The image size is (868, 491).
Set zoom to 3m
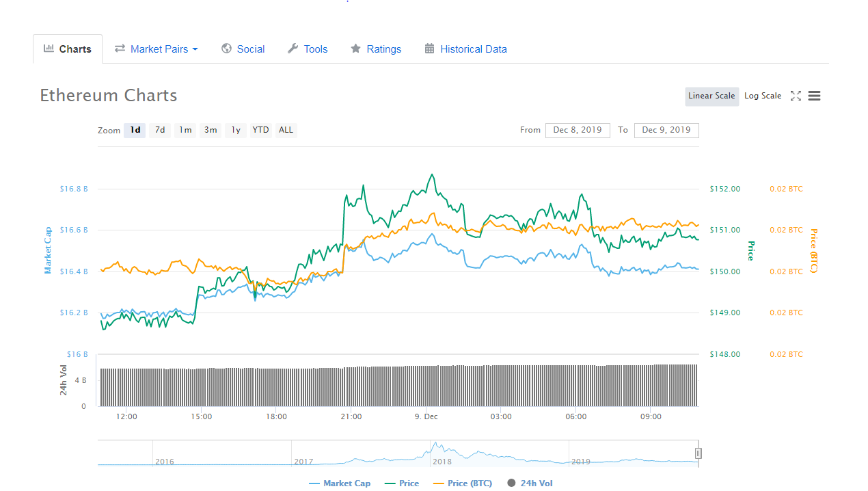pyautogui.click(x=211, y=130)
